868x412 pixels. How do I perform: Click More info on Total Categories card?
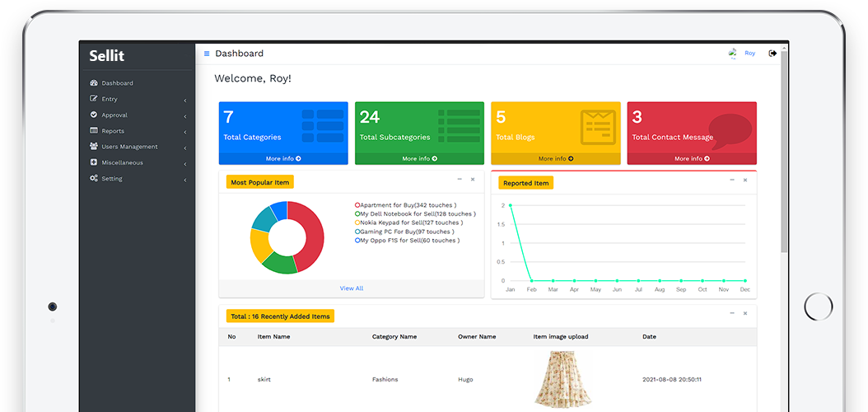click(x=283, y=158)
